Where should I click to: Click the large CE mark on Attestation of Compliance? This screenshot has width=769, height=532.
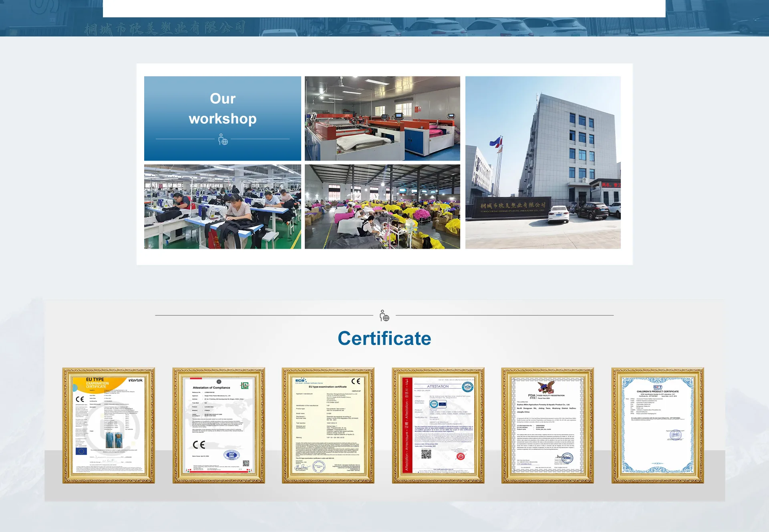pyautogui.click(x=199, y=445)
